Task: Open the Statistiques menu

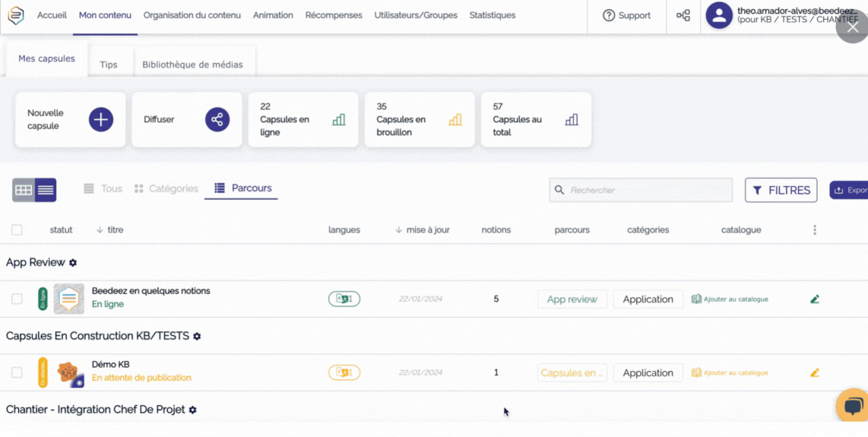Action: click(492, 15)
